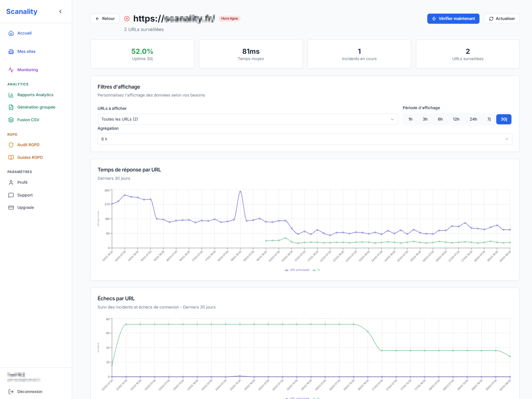Click the Déconnexion logout icon
This screenshot has height=399, width=532.
[x=11, y=392]
